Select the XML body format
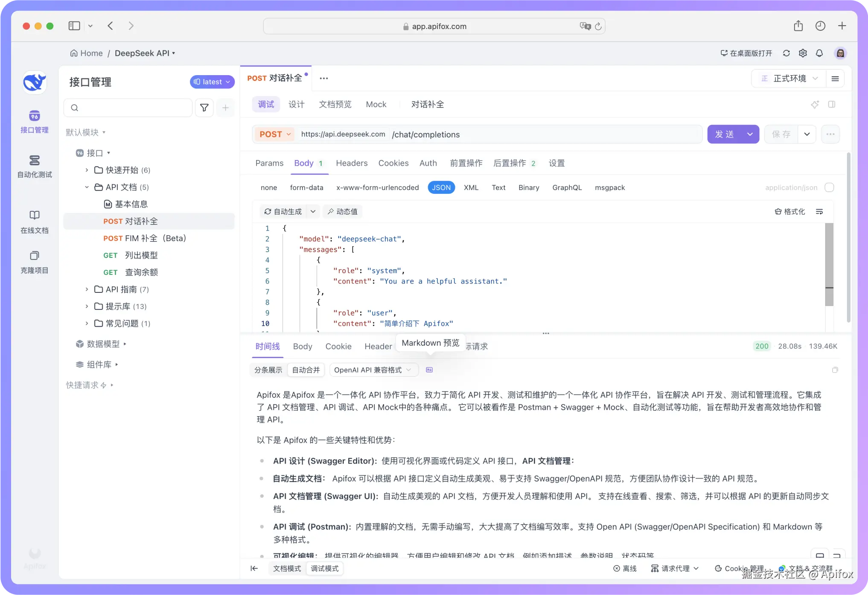Screen dimensions: 868x595 click(x=471, y=187)
